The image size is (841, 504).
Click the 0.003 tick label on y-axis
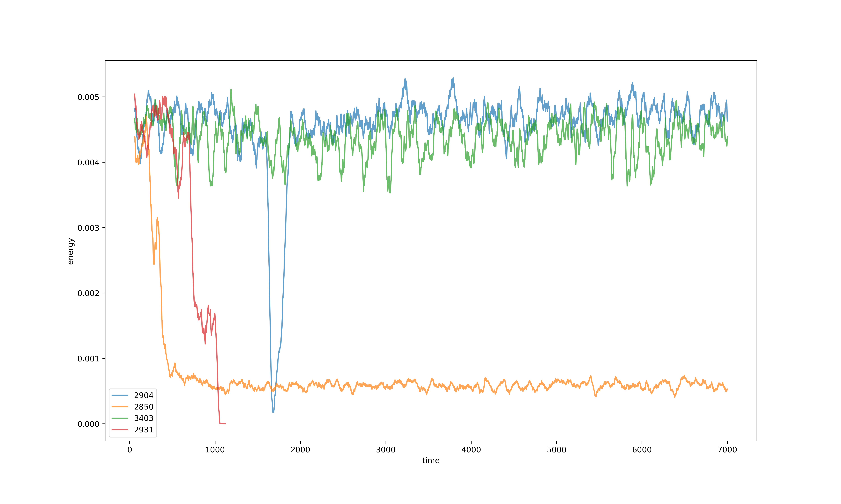pyautogui.click(x=88, y=228)
